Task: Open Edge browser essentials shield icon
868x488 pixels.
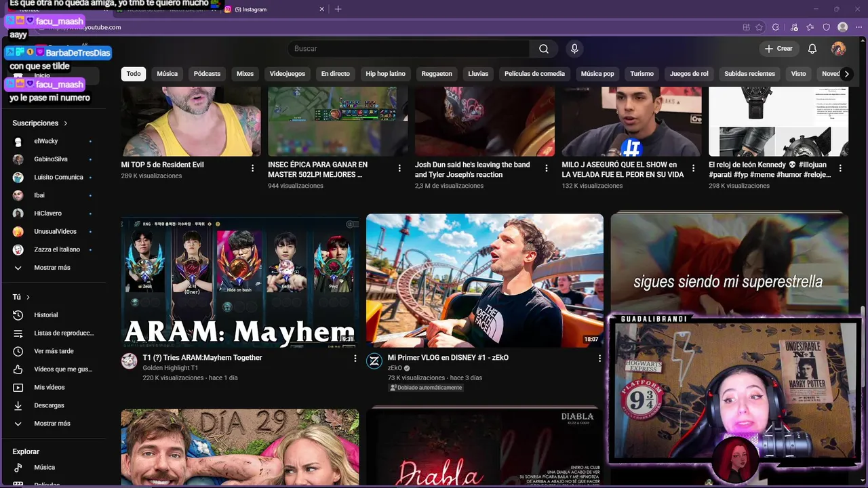Action: [827, 27]
